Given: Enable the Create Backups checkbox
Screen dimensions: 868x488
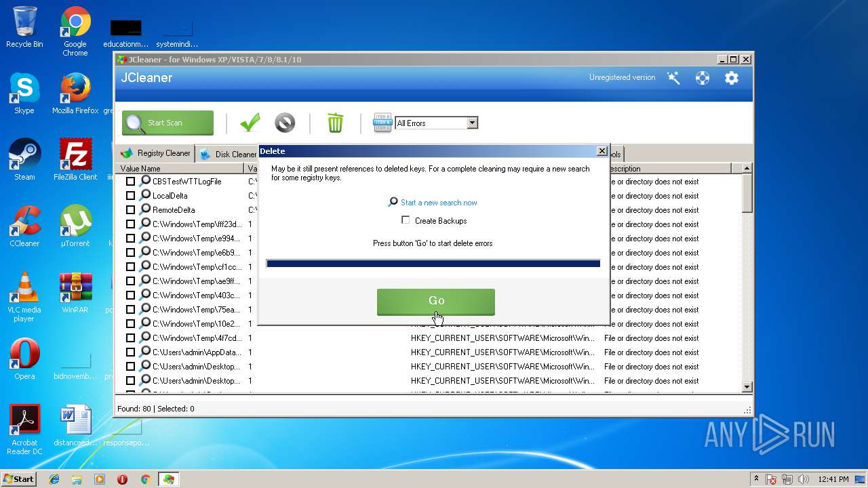Looking at the screenshot, I should coord(406,220).
